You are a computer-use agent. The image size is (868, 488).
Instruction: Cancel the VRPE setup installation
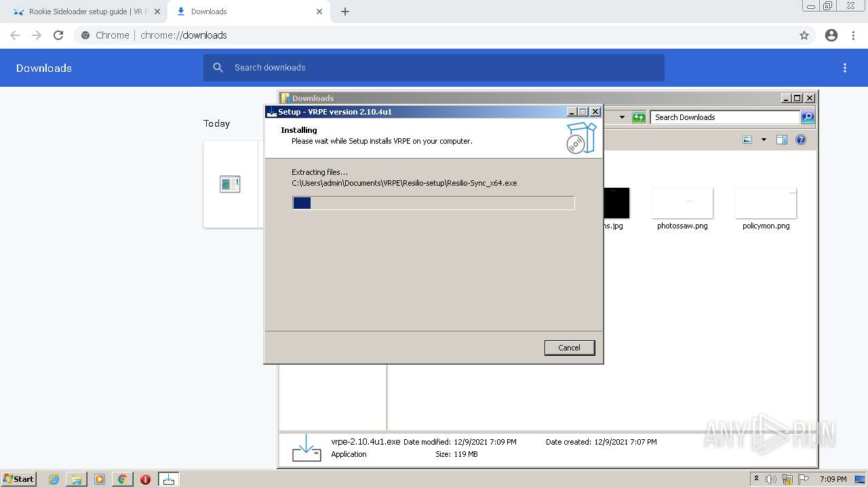pyautogui.click(x=570, y=348)
